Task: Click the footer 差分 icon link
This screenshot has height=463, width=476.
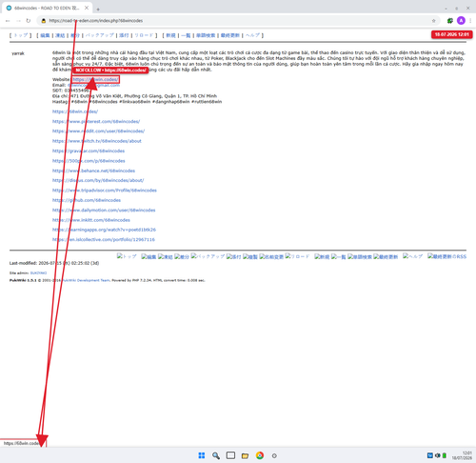Action: point(182,256)
